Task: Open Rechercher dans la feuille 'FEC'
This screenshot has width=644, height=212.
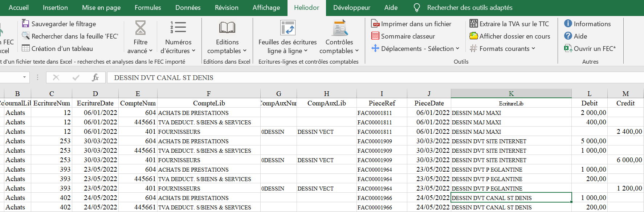Action: (x=70, y=36)
